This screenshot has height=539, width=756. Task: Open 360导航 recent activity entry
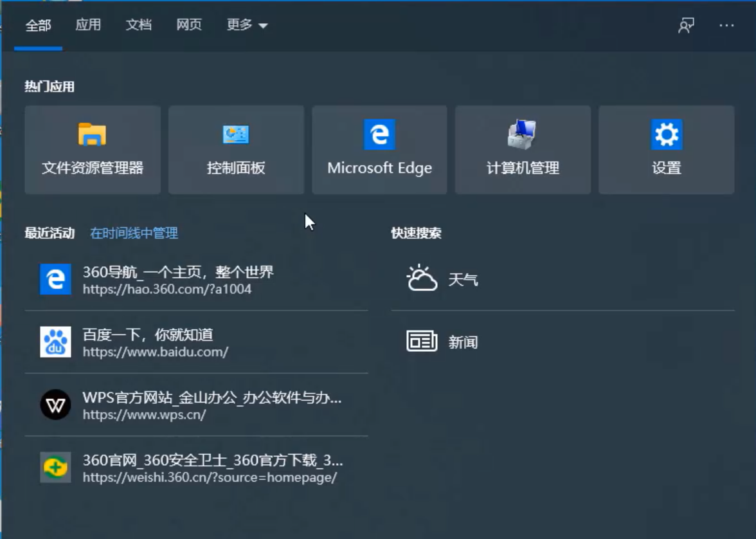pyautogui.click(x=178, y=279)
